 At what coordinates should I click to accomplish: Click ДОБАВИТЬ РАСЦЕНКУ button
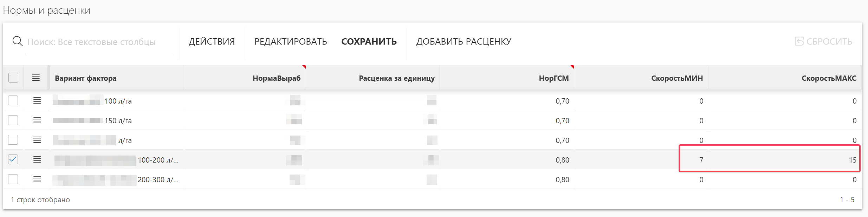tap(464, 41)
